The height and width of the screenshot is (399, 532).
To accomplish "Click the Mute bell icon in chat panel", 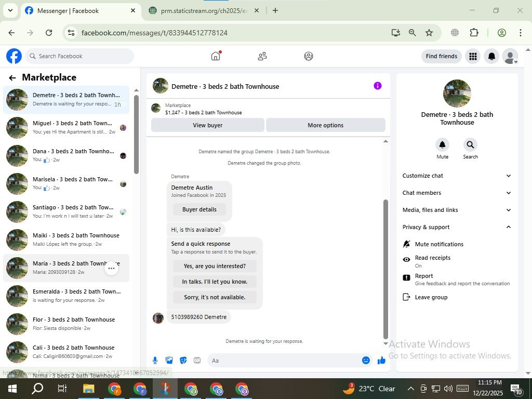I will [443, 145].
